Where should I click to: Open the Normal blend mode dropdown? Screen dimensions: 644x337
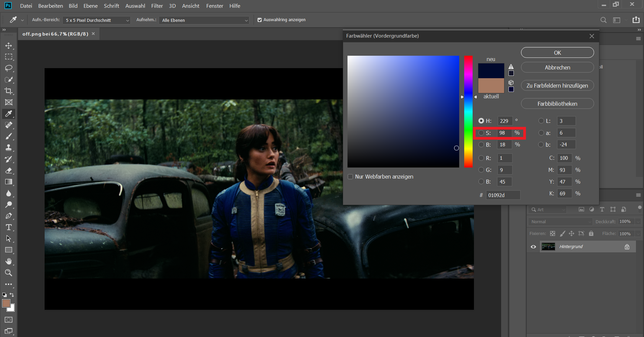(x=560, y=222)
